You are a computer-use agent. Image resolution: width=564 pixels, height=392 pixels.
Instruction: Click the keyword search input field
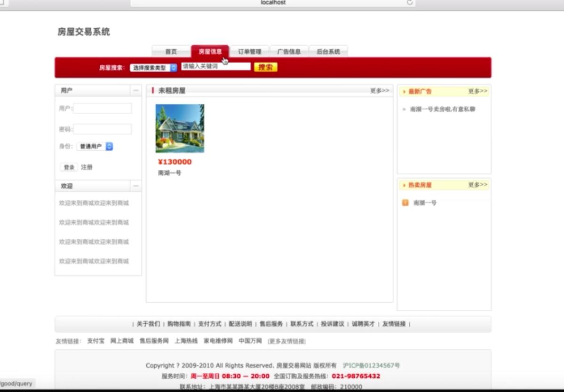[x=216, y=66]
